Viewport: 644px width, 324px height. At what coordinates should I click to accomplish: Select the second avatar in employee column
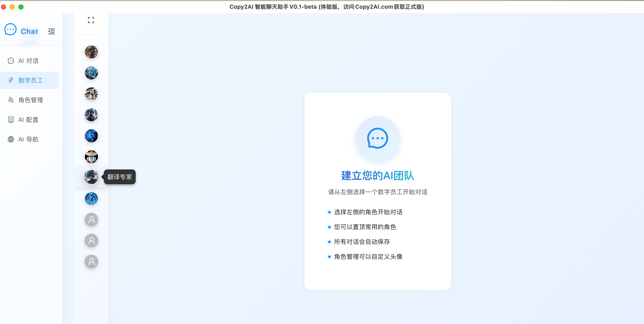91,73
